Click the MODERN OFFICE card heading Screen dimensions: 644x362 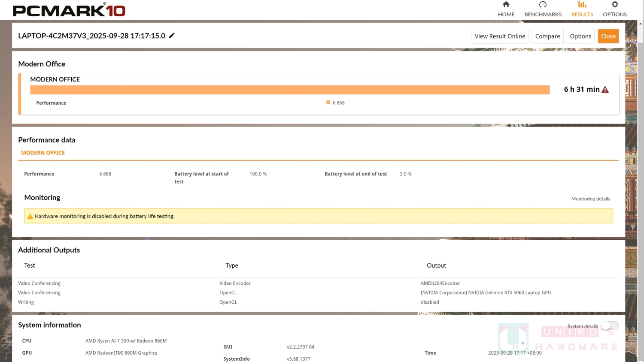[x=55, y=79]
